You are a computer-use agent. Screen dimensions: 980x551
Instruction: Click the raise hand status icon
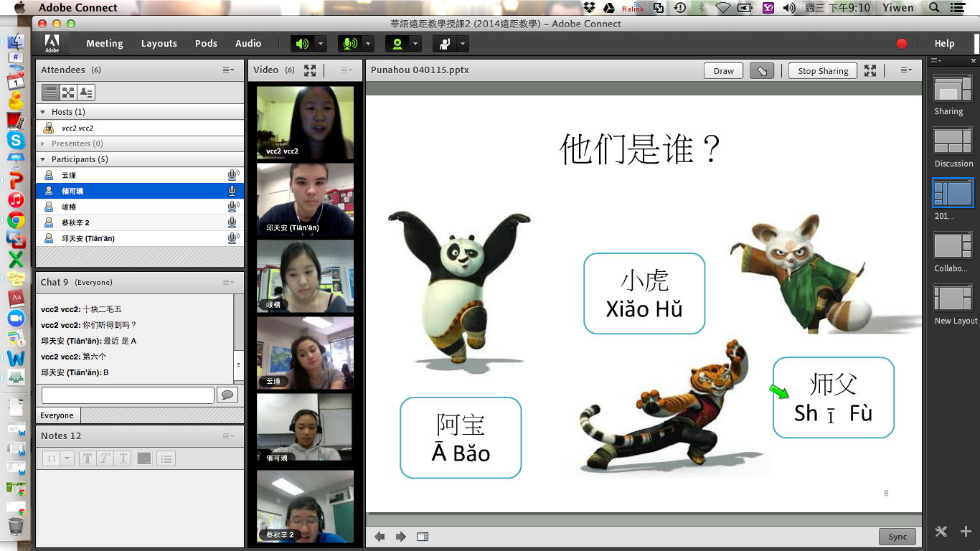tap(444, 44)
